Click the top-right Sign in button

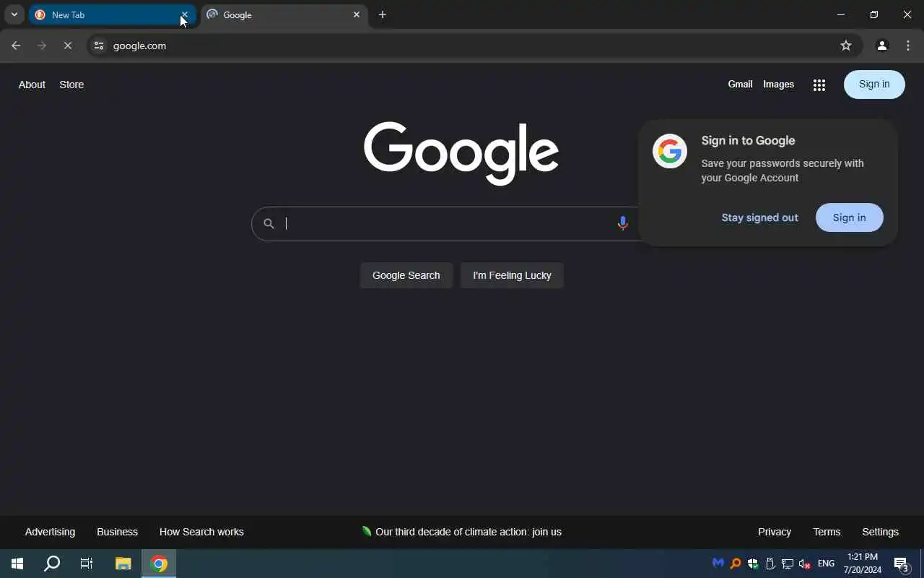874,84
